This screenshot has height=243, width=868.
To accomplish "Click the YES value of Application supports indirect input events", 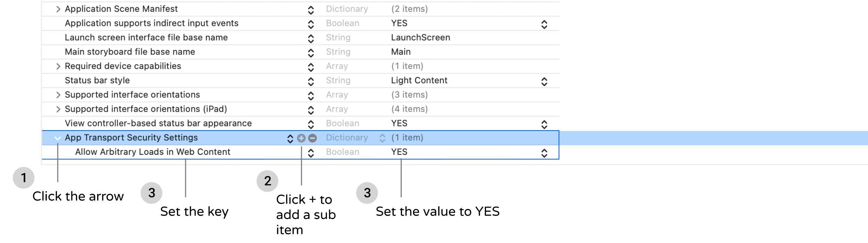I will [400, 23].
